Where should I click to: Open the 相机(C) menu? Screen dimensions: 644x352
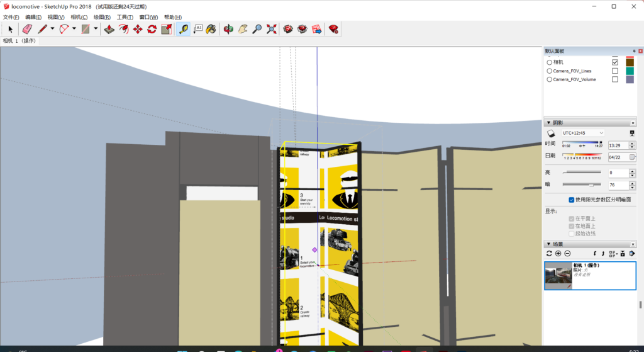click(79, 17)
